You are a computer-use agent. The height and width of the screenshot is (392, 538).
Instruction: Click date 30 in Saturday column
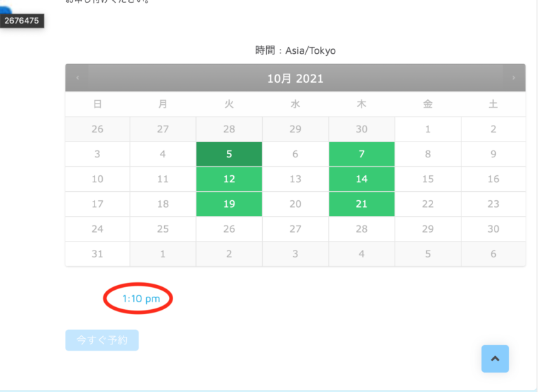pos(493,229)
